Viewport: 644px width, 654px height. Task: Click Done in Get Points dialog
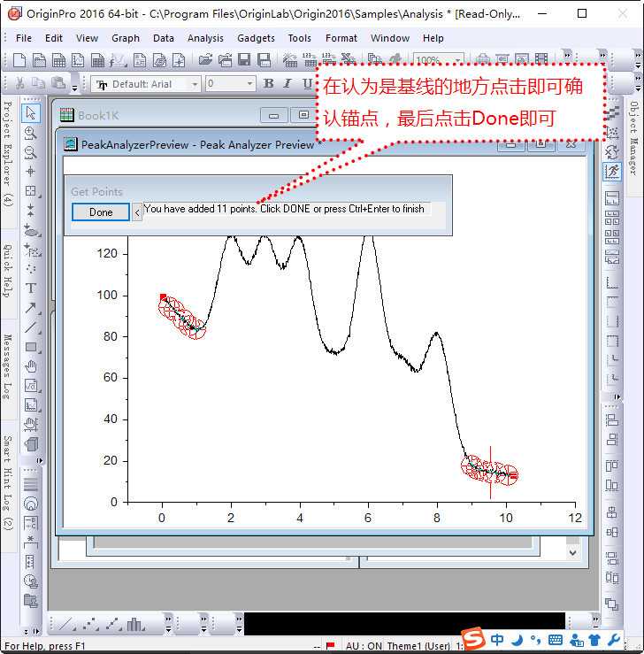click(x=101, y=212)
